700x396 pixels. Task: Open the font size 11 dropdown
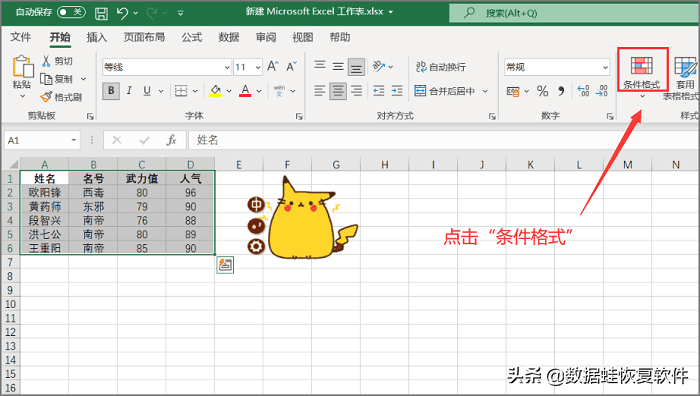(258, 67)
